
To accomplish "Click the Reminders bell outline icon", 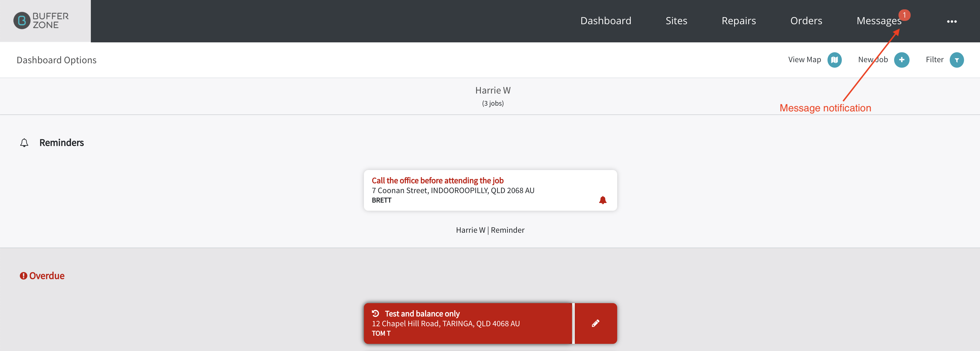I will click(x=24, y=142).
